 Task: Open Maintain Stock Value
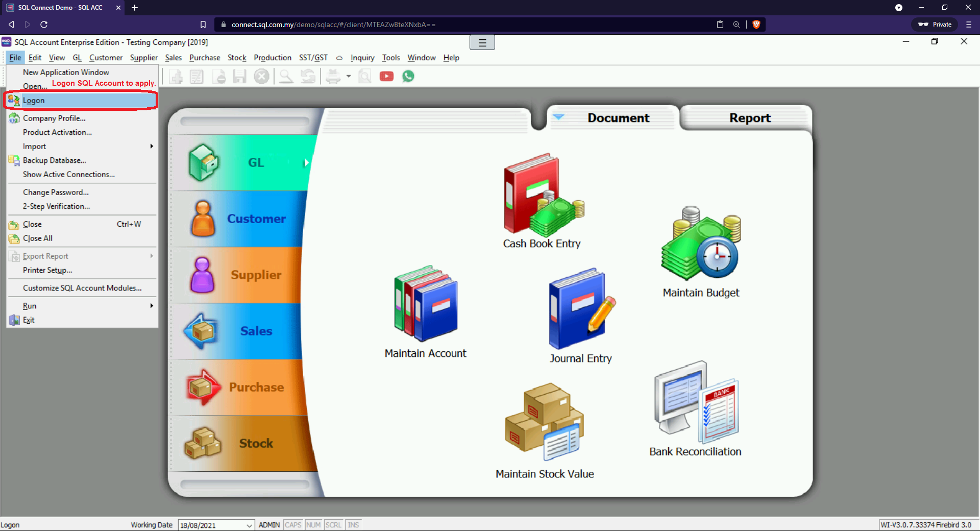pyautogui.click(x=544, y=424)
